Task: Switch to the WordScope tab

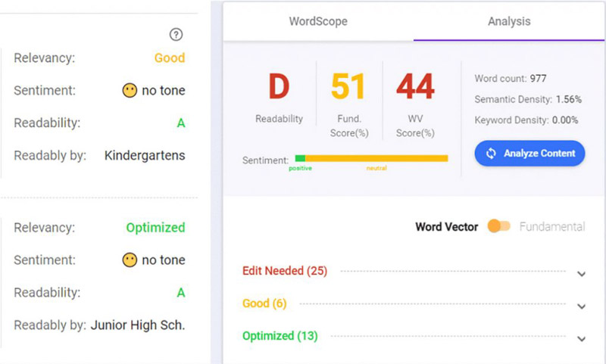Action: pos(318,21)
